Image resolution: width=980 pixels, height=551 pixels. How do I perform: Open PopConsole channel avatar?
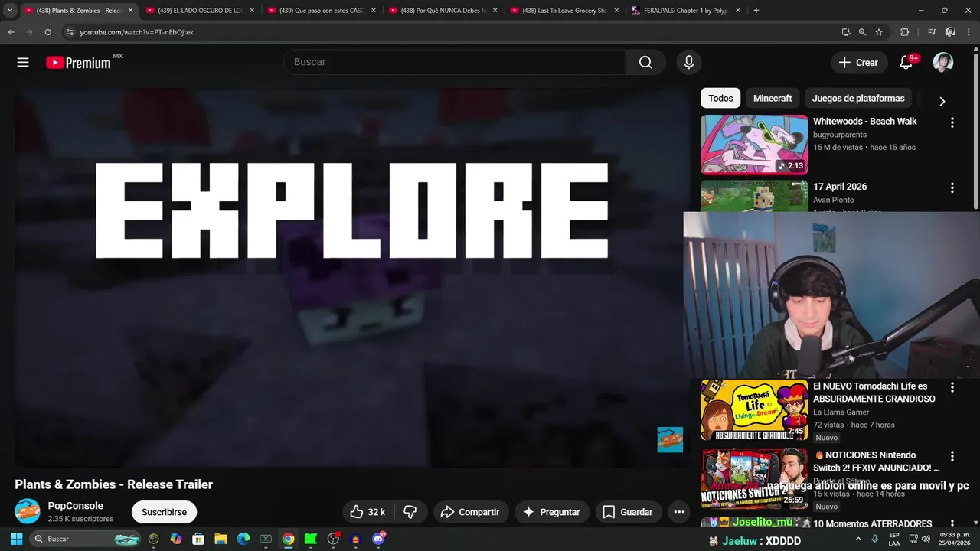coord(28,511)
